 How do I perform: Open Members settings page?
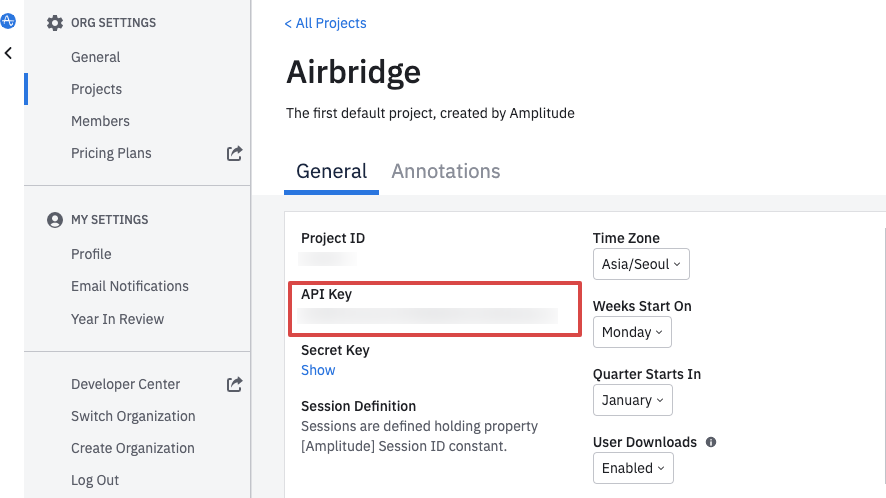point(100,121)
